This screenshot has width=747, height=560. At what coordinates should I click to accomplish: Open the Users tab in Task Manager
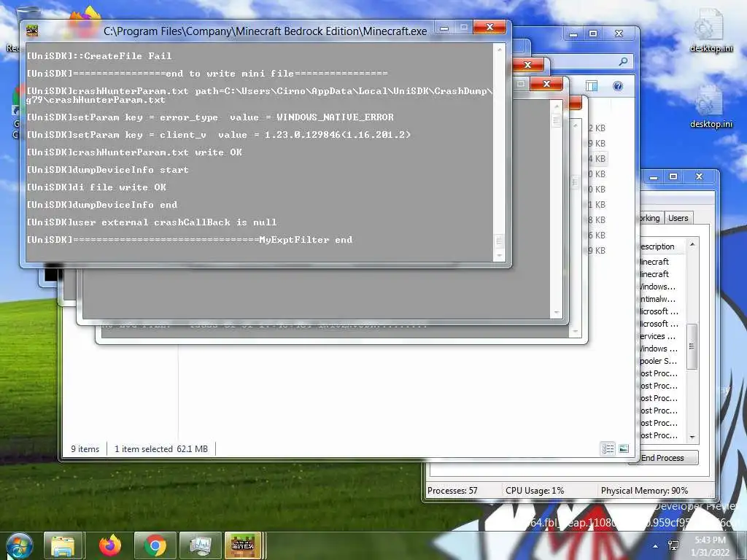(678, 218)
